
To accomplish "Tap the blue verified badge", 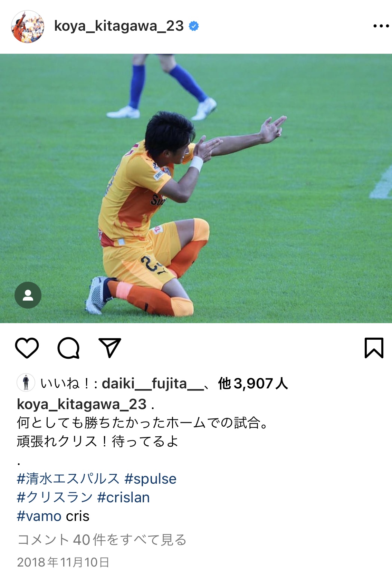I will pos(194,26).
